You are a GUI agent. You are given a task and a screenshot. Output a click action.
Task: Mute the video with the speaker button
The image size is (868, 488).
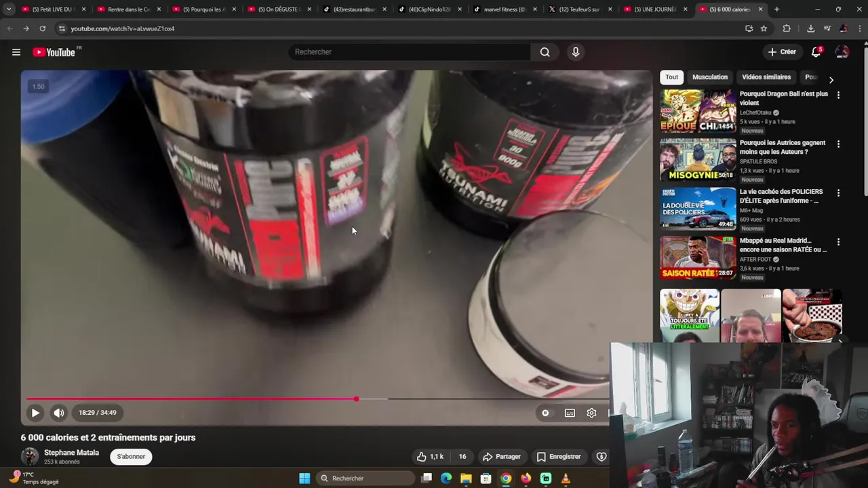[x=59, y=413]
